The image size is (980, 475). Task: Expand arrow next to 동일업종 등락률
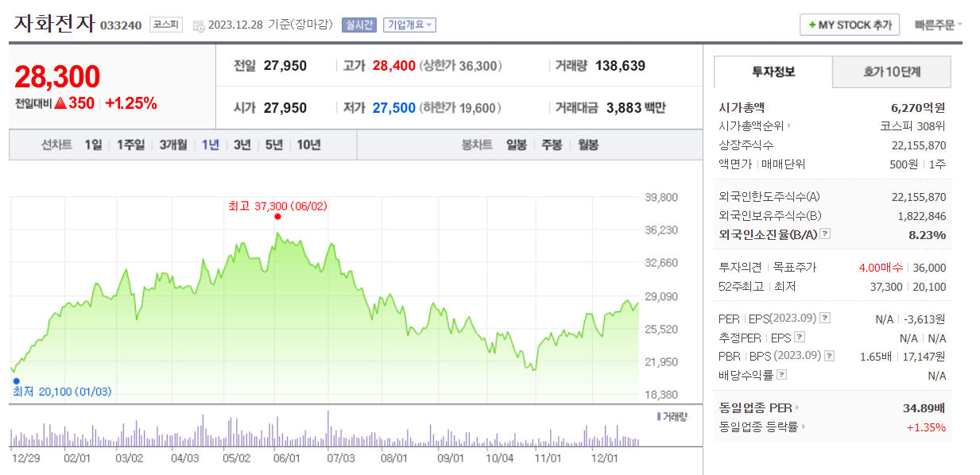click(x=804, y=427)
